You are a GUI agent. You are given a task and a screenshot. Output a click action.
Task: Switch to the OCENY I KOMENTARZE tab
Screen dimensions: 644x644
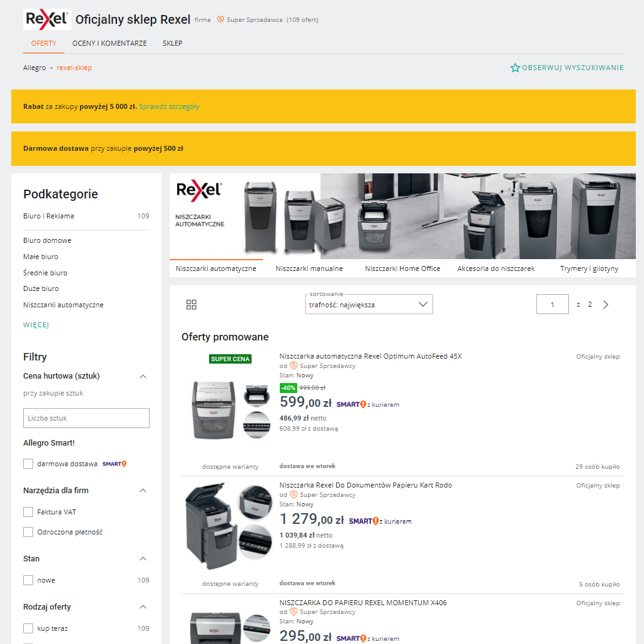tap(110, 43)
